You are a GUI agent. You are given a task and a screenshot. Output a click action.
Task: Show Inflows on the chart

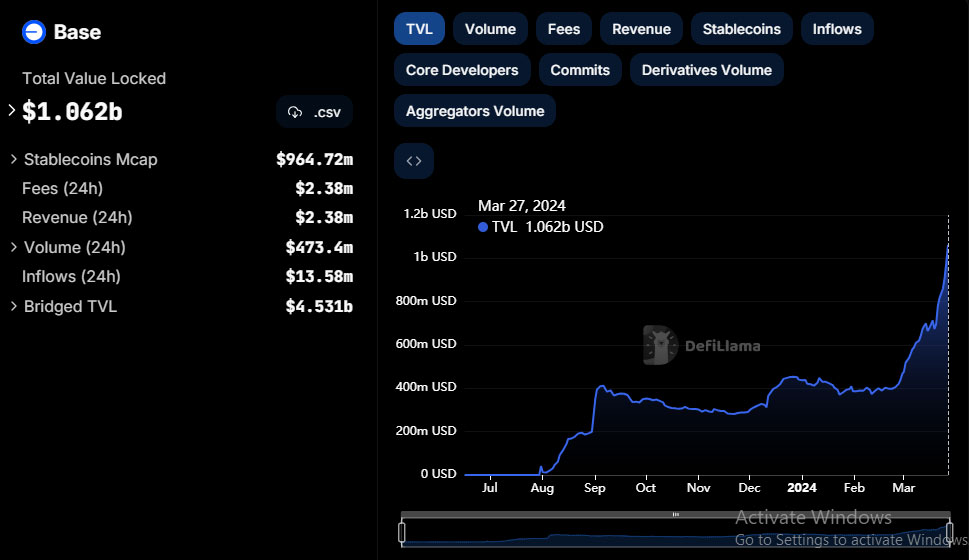coord(837,29)
